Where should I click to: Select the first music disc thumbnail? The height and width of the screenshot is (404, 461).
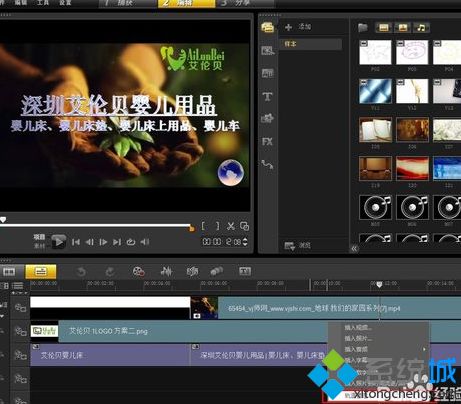(x=375, y=207)
